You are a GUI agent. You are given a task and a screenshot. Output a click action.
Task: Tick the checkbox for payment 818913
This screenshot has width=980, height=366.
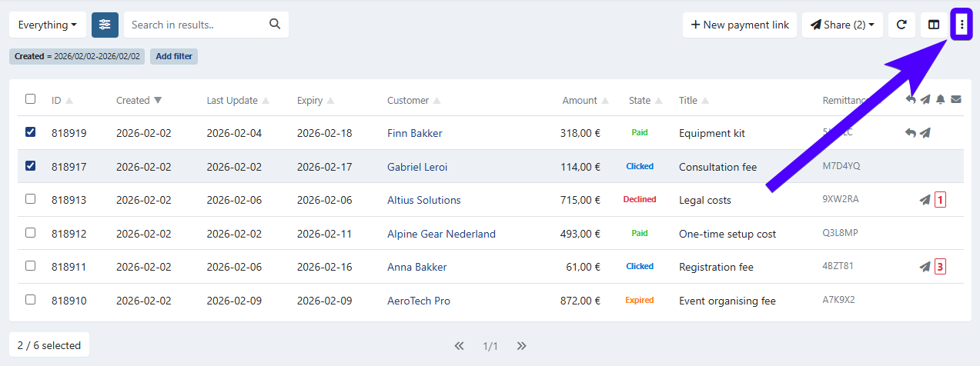click(30, 199)
